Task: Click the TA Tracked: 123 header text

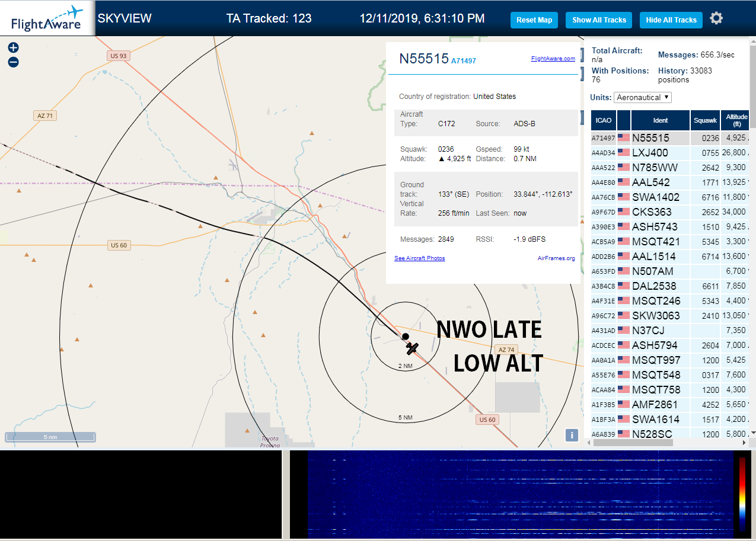Action: point(269,18)
